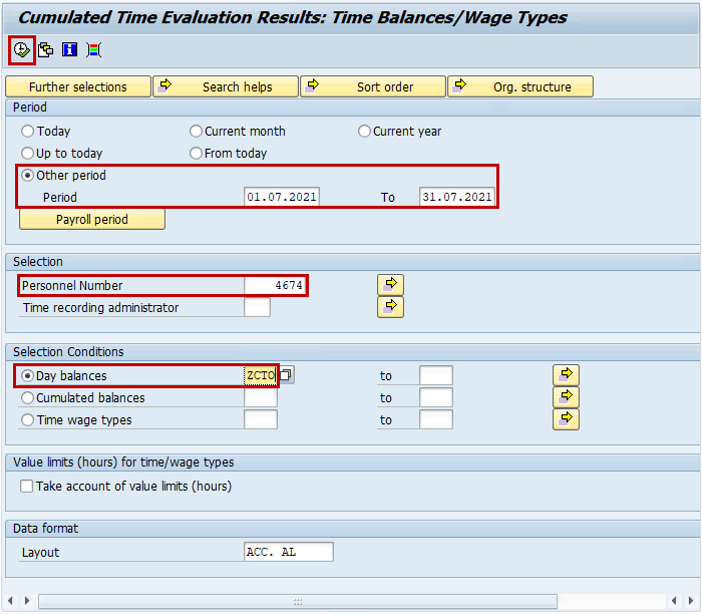Click the Dynamic selections icon
The height and width of the screenshot is (615, 702).
click(x=94, y=50)
